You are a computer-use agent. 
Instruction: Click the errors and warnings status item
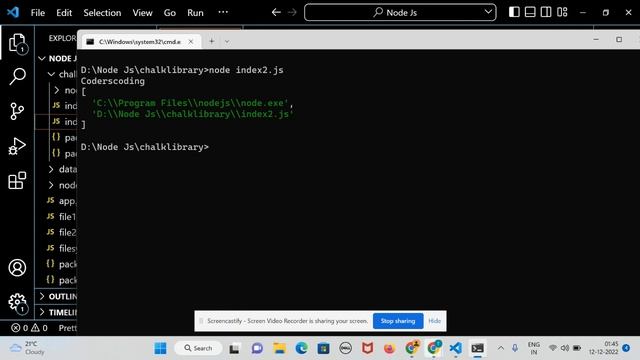[29, 328]
